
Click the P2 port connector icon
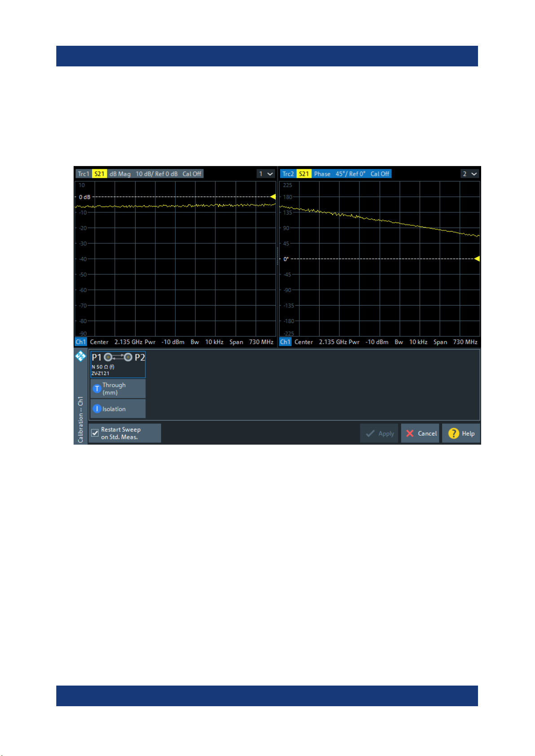click(128, 357)
